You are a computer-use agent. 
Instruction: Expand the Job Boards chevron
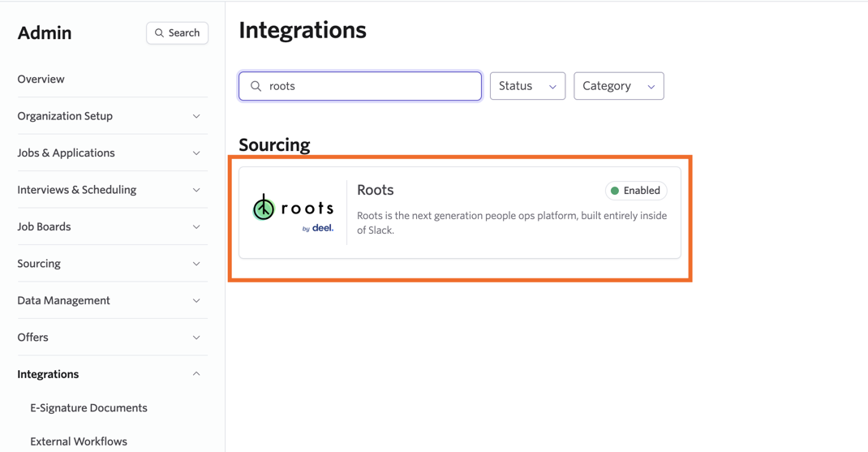tap(196, 227)
